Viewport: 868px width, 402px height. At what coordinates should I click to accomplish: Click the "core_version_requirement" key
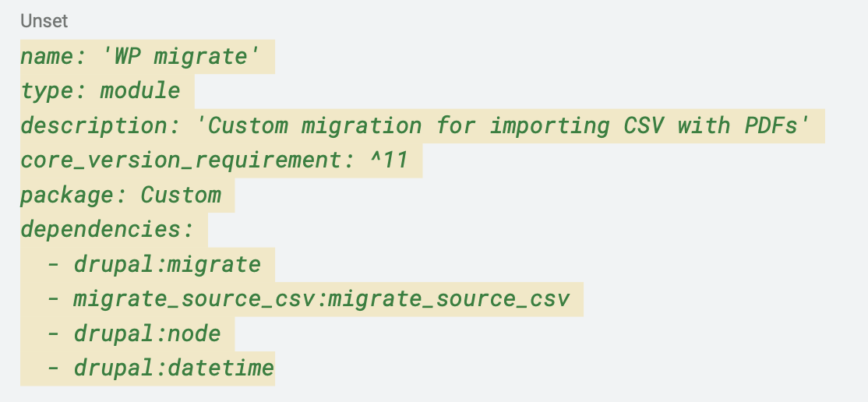(175, 160)
